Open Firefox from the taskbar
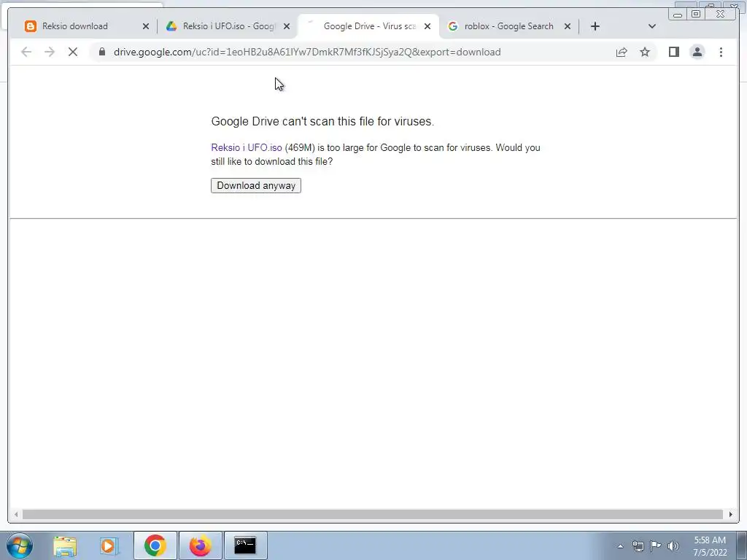The width and height of the screenshot is (747, 560). (x=200, y=545)
